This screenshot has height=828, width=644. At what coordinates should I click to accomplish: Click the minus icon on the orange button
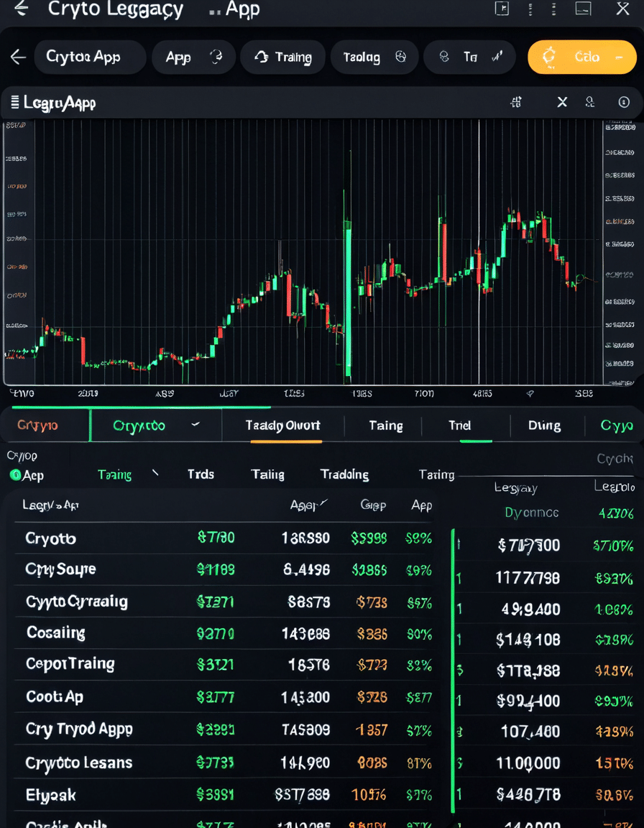[x=619, y=57]
